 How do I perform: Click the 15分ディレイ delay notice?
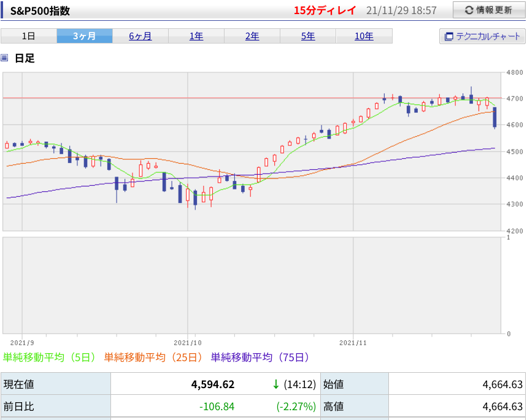[x=325, y=10]
